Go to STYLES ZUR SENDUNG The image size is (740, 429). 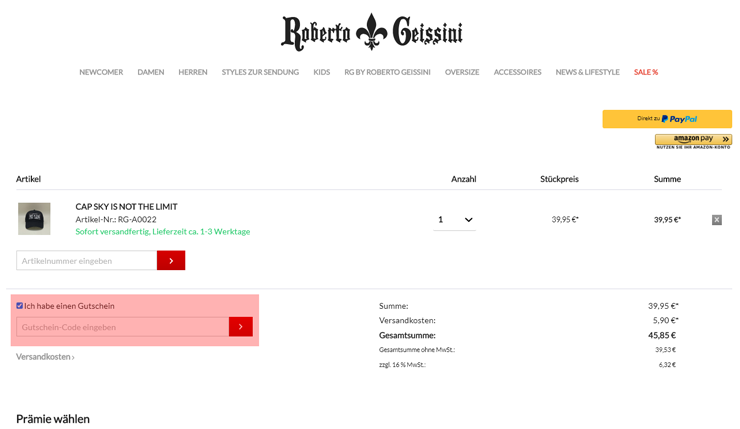point(260,72)
